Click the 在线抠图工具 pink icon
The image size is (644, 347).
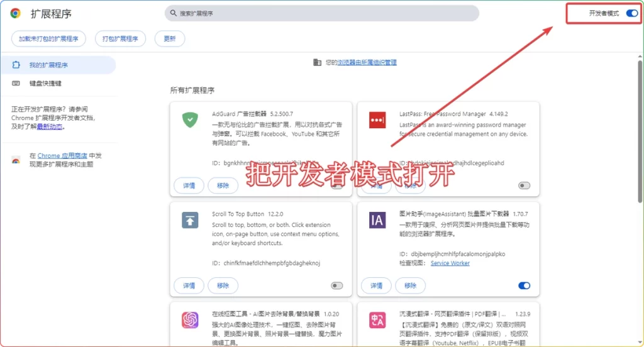tap(190, 320)
